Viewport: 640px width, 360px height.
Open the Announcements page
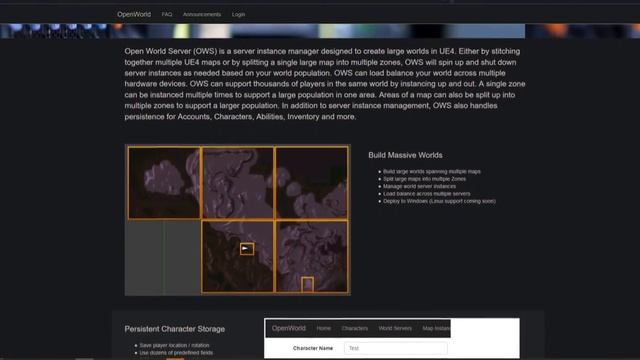(202, 14)
